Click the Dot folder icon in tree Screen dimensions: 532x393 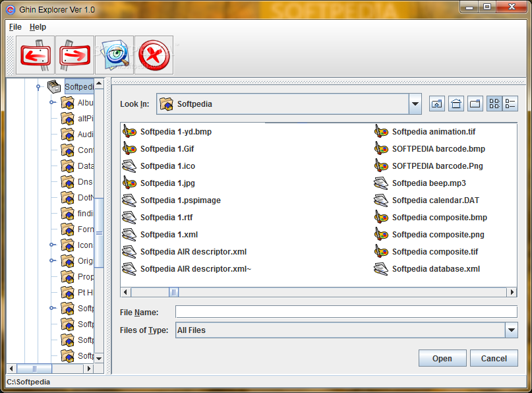click(x=67, y=198)
